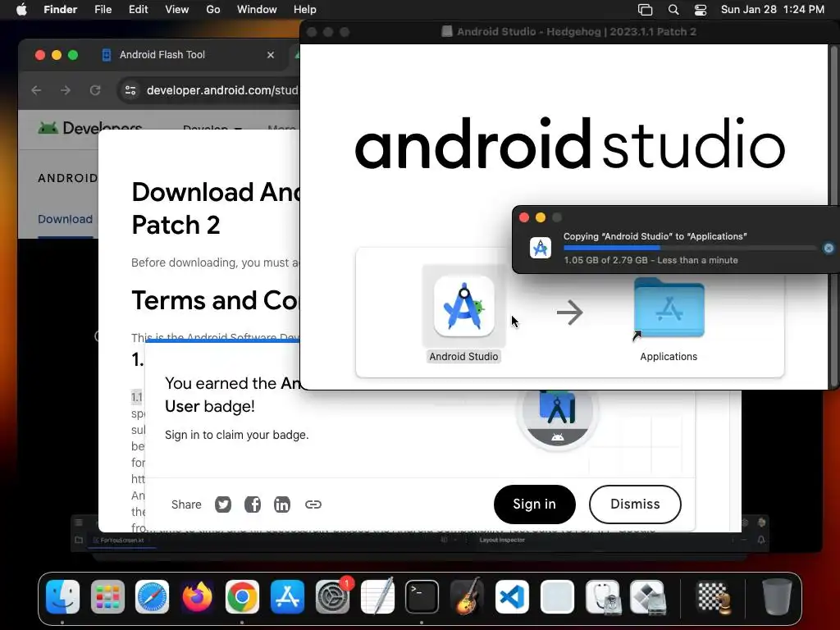Viewport: 840px width, 630px height.
Task: Open Terminal from the Dock
Action: [422, 596]
